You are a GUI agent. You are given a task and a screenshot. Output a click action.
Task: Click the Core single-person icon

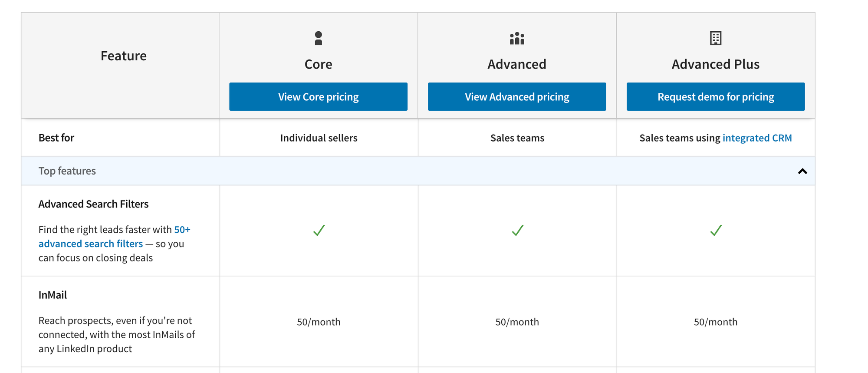point(318,38)
